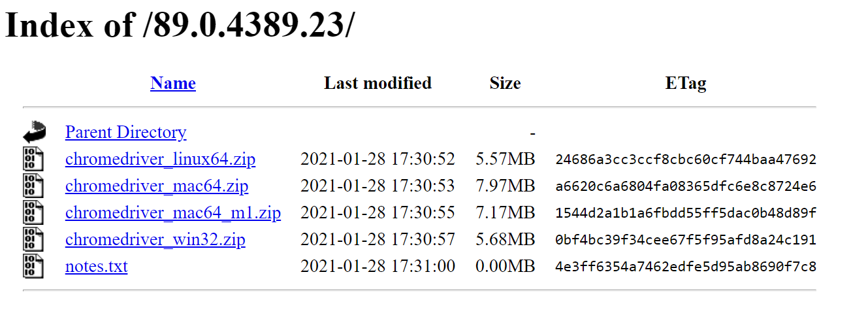The height and width of the screenshot is (319, 868).
Task: Download chromedriver_win32.zip
Action: coord(155,239)
